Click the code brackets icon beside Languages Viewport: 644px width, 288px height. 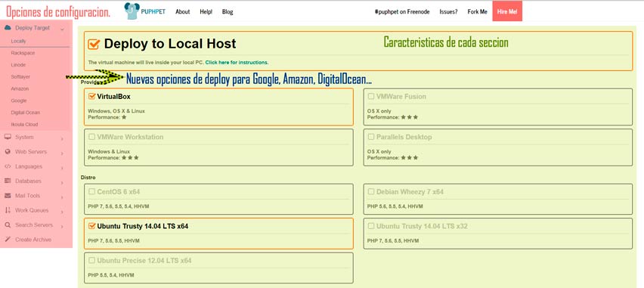[x=8, y=167]
